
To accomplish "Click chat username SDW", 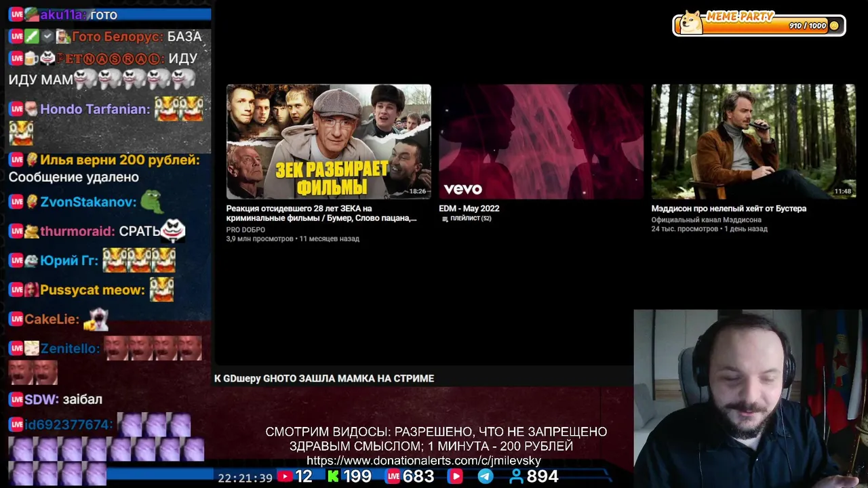I will tap(41, 400).
